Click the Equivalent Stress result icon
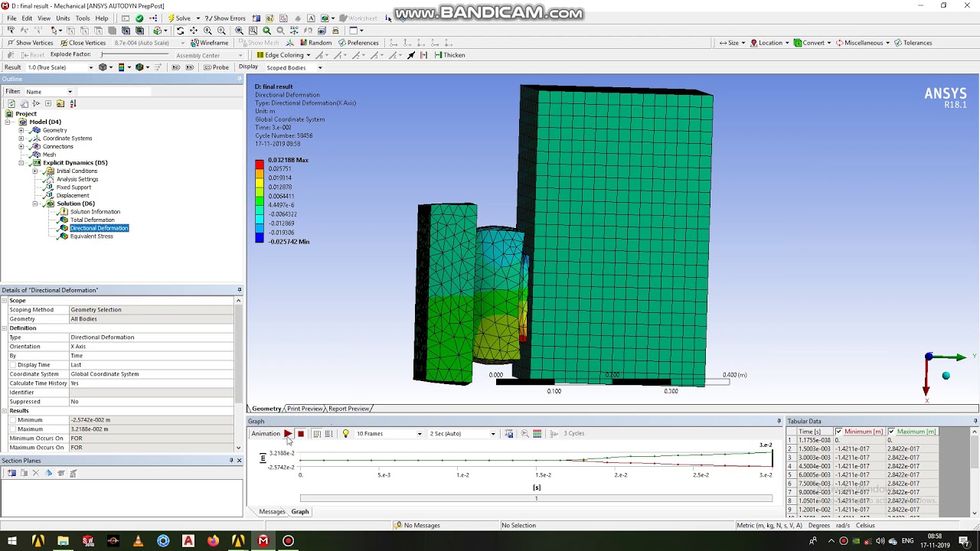 [x=64, y=236]
